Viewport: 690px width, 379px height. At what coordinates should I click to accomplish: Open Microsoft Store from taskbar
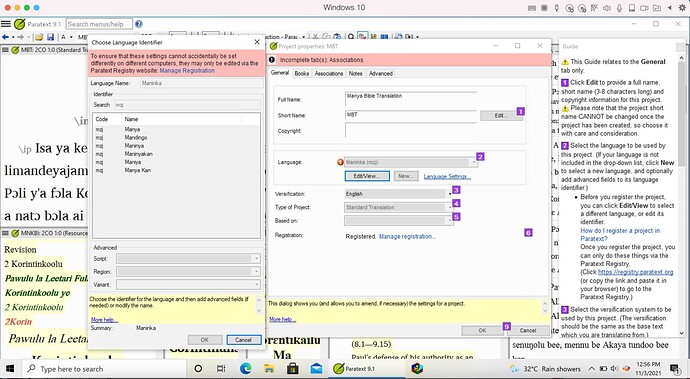point(293,369)
